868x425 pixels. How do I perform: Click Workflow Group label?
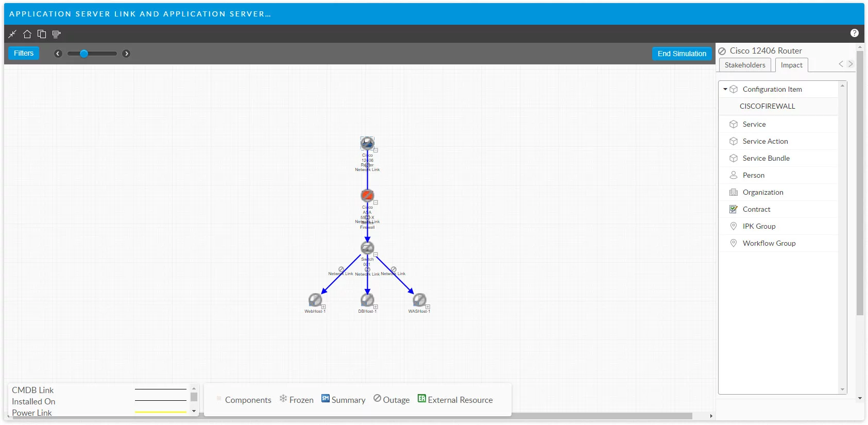(x=769, y=243)
